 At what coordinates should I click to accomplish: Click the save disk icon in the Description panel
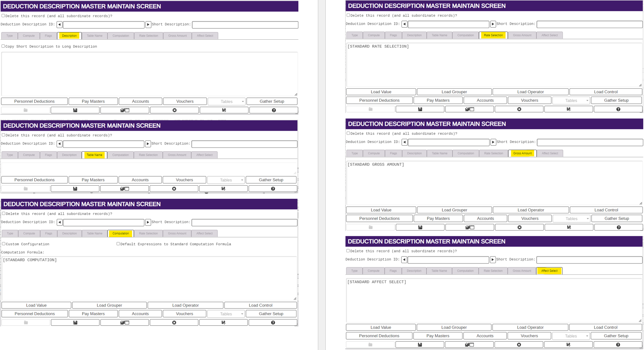(x=75, y=110)
